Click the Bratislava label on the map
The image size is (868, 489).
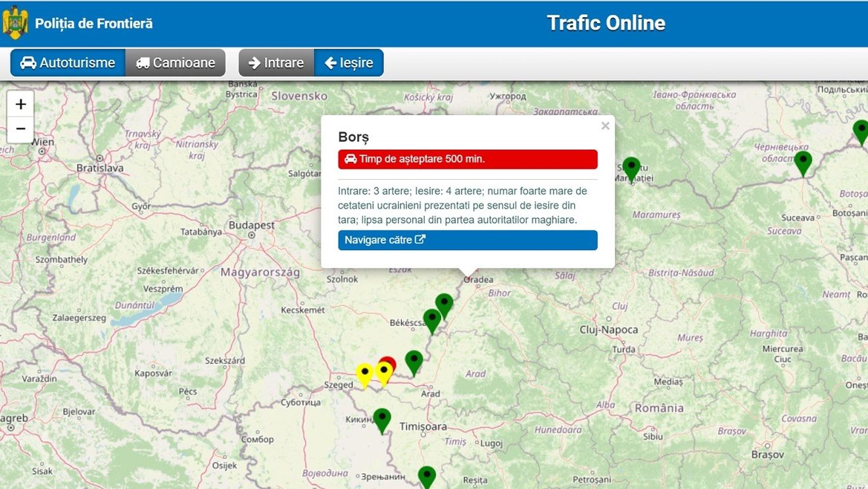pyautogui.click(x=100, y=168)
